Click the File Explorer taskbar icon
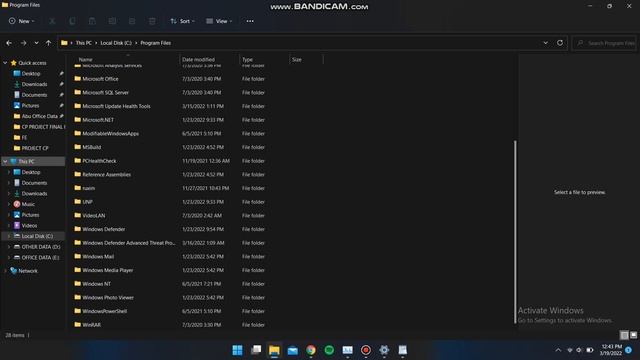 pos(274,350)
